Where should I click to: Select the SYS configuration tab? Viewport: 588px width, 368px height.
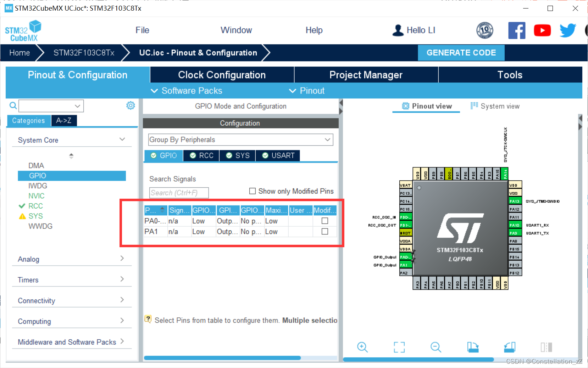tap(238, 155)
